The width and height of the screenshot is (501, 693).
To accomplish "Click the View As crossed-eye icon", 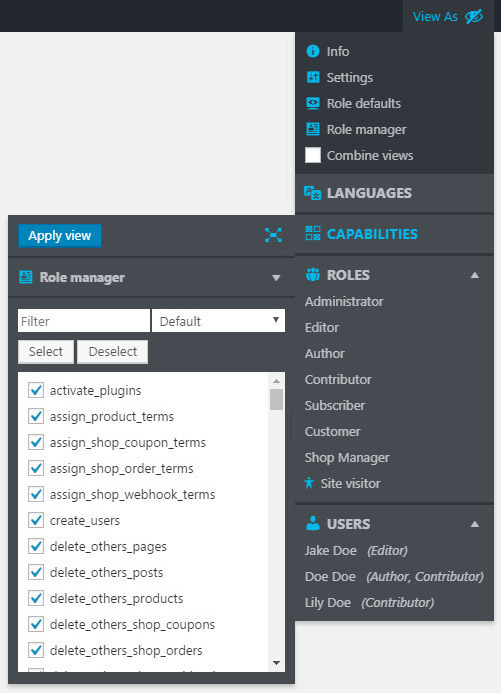I will tap(474, 17).
